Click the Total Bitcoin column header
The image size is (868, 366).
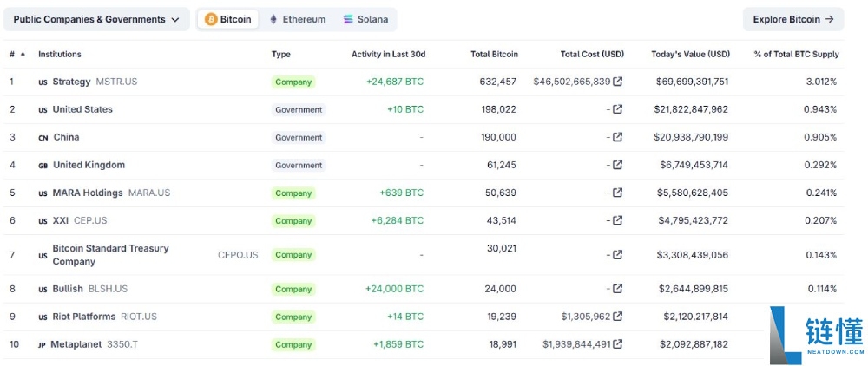(494, 54)
